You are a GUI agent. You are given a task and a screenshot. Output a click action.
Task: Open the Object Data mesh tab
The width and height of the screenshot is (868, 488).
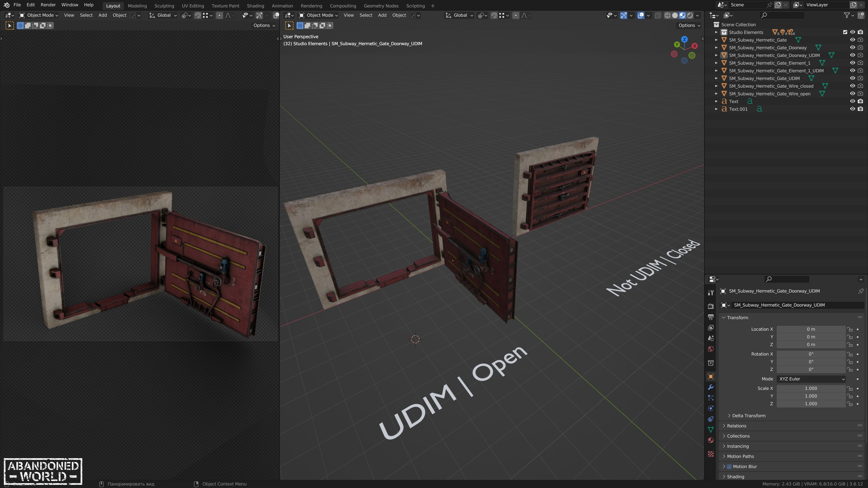point(711,429)
